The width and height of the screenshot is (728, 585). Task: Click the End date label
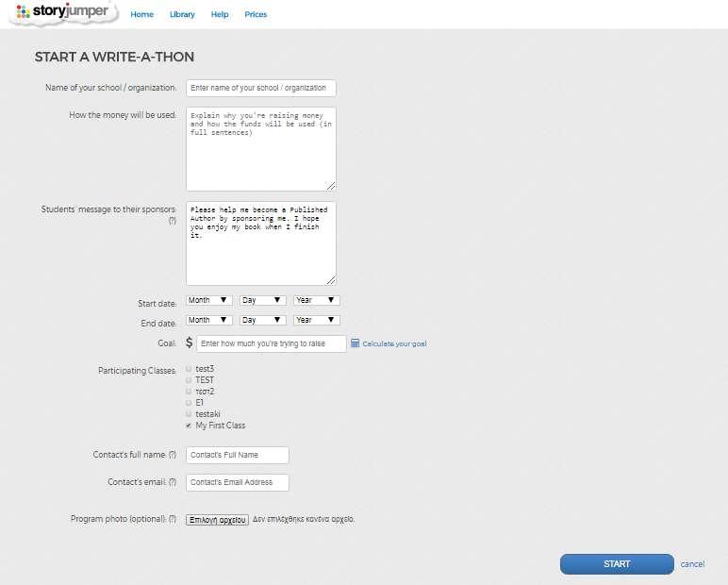coord(158,324)
